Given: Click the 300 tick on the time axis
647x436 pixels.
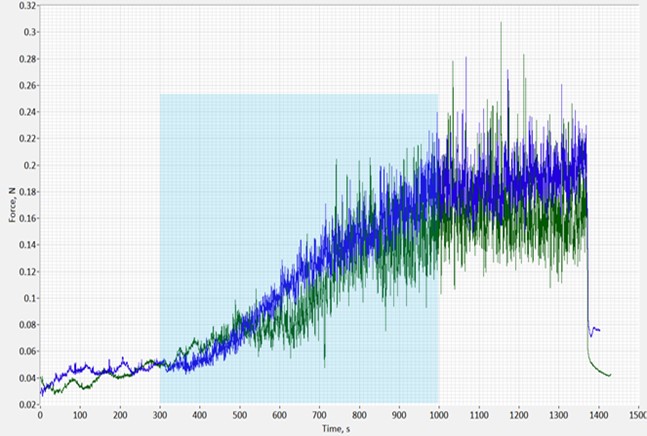Looking at the screenshot, I should click(x=160, y=415).
